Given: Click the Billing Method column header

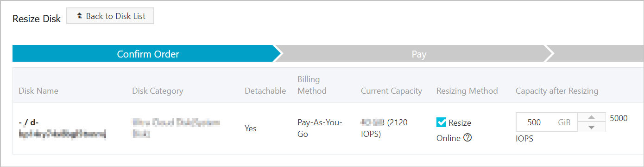Looking at the screenshot, I should 312,85.
